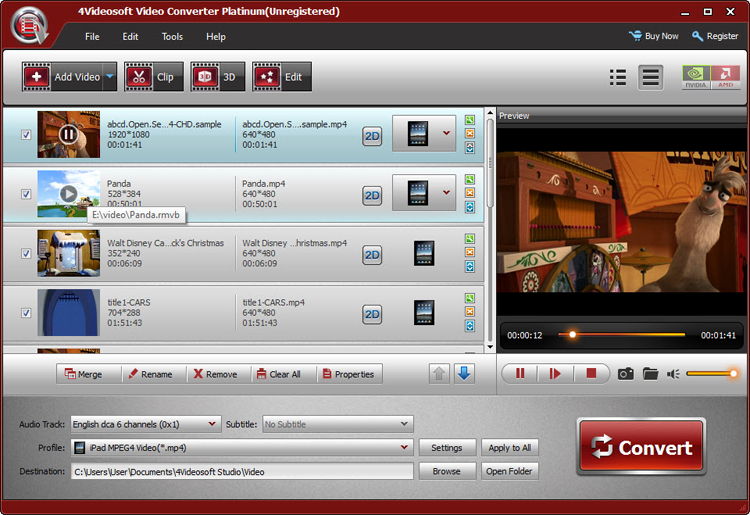Click the Add Video button
The width and height of the screenshot is (750, 515).
(x=62, y=77)
